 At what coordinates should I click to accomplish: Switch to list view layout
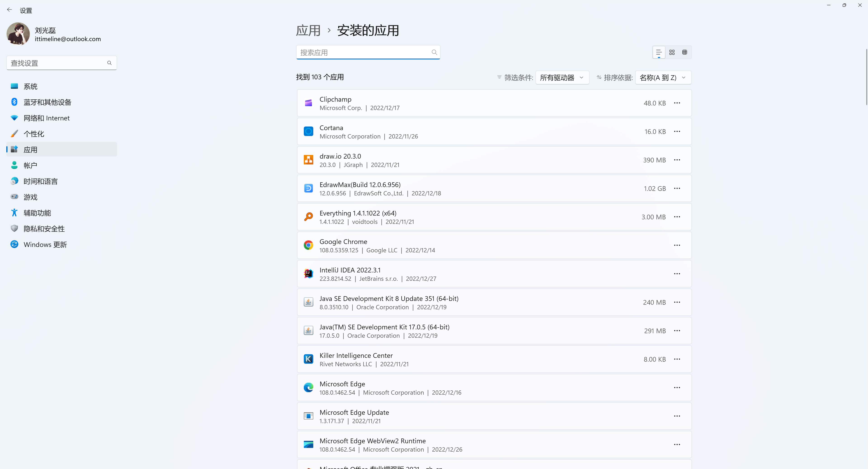tap(659, 52)
